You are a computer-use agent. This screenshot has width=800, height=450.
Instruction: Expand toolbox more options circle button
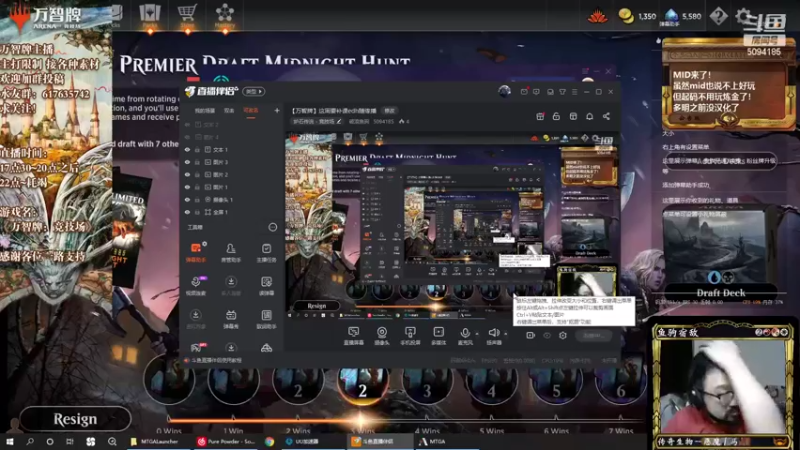[x=273, y=227]
